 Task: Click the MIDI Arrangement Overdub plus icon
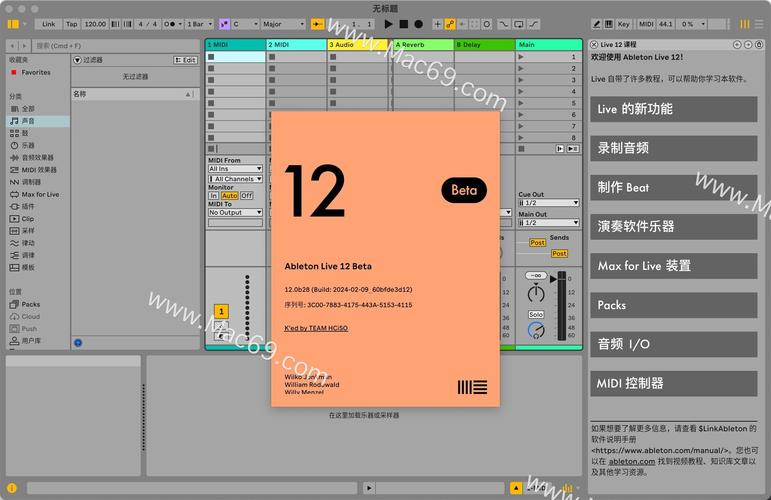point(437,24)
